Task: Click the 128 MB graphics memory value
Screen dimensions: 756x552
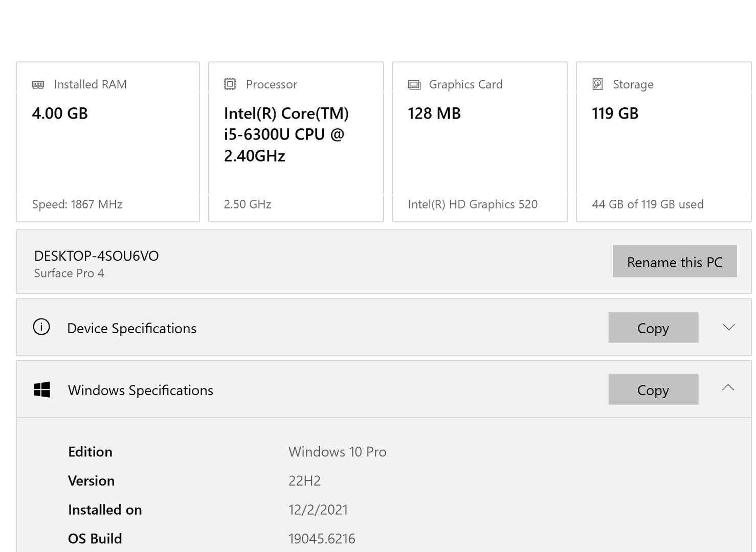Action: pyautogui.click(x=434, y=113)
